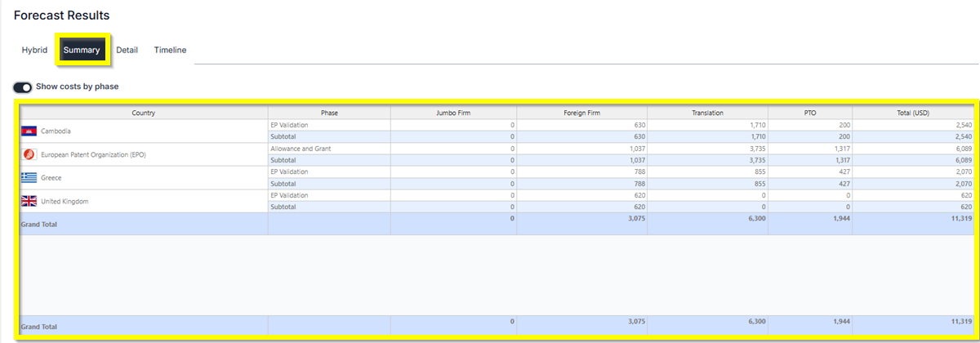This screenshot has height=343, width=980.
Task: Click the European Patent Organization logo icon
Action: pyautogui.click(x=29, y=154)
